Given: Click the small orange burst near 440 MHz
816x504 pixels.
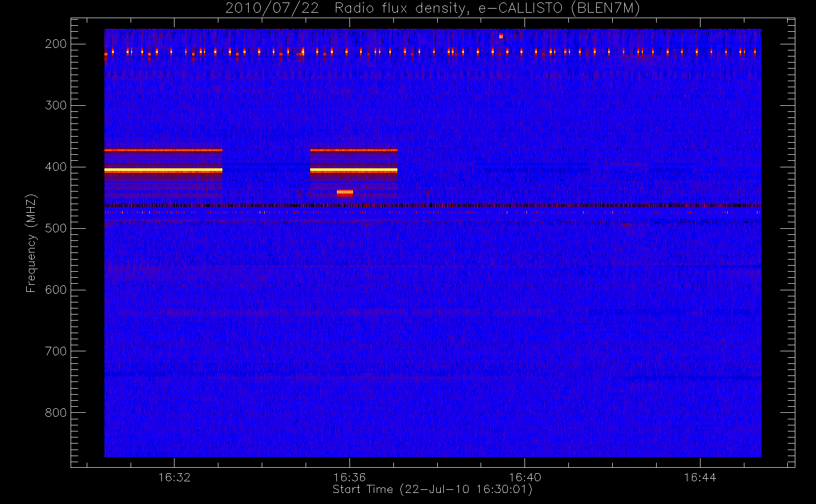Looking at the screenshot, I should click(x=345, y=192).
